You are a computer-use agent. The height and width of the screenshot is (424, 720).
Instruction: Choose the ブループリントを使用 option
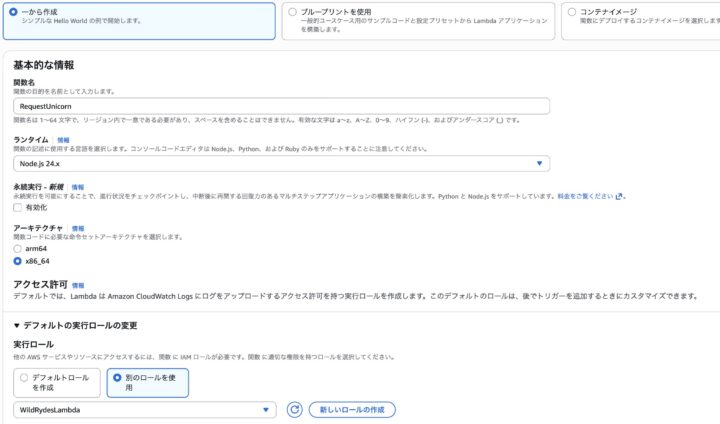click(291, 12)
